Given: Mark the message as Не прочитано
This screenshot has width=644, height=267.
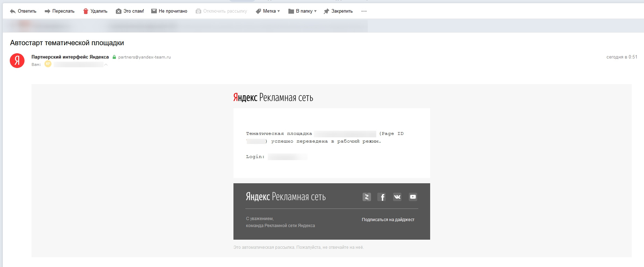Looking at the screenshot, I should (x=169, y=11).
